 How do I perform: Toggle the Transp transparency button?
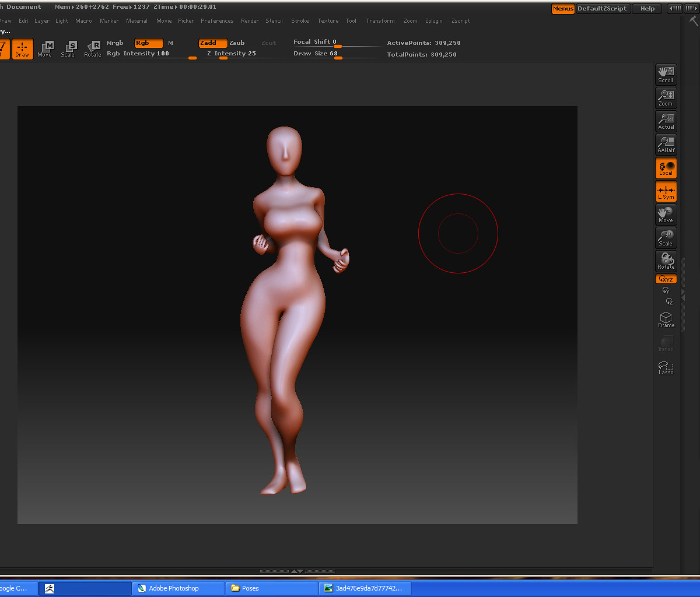point(666,343)
